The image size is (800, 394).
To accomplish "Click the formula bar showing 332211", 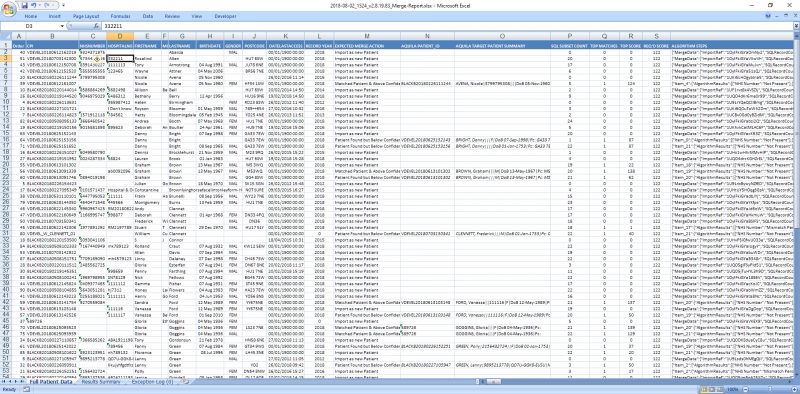I will (446, 26).
